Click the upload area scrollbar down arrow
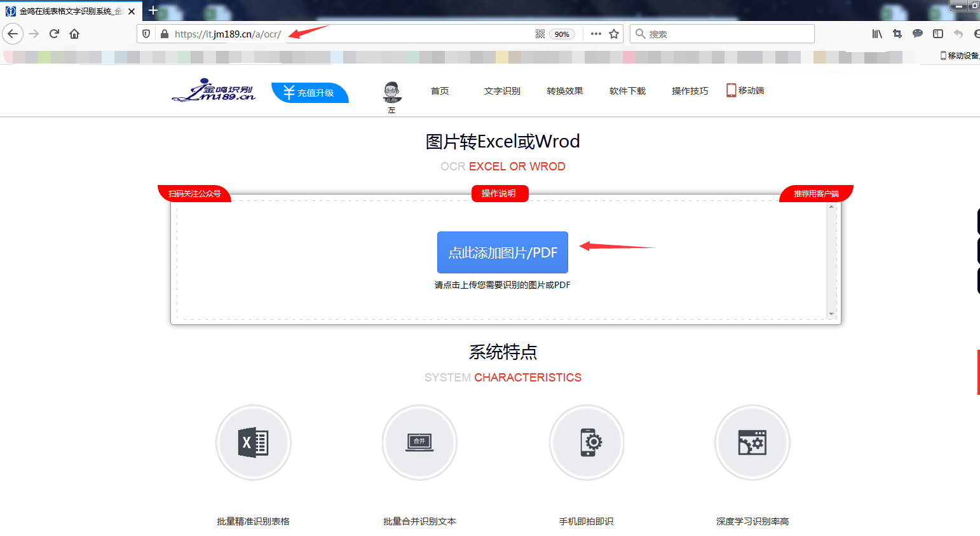Viewport: 980px width, 536px height. click(x=831, y=313)
